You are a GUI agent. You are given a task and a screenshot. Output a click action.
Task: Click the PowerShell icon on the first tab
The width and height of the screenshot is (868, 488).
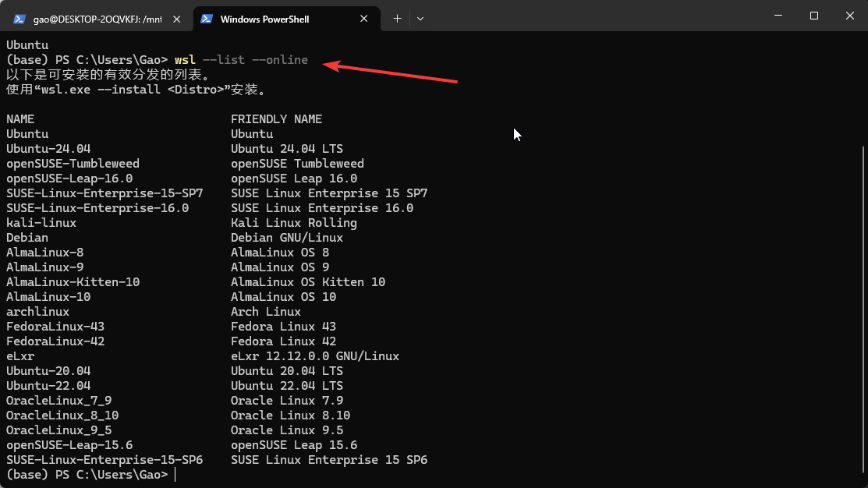point(19,19)
